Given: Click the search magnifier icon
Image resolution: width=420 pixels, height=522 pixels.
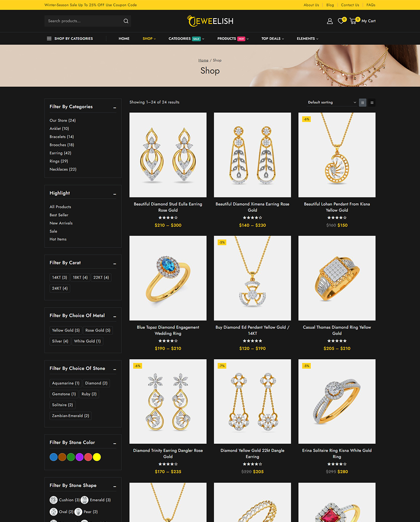Looking at the screenshot, I should click(126, 21).
